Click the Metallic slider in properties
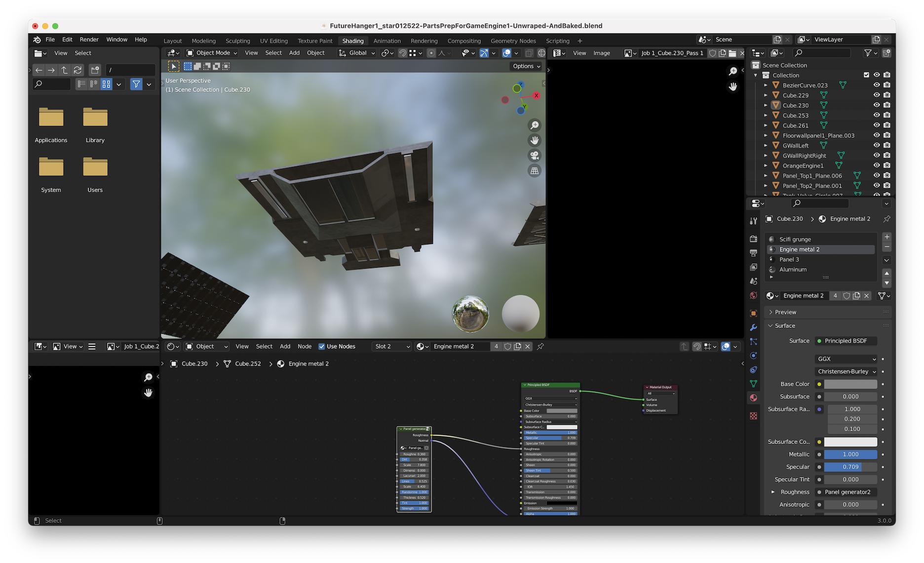Screen dimensions: 924x563 (x=850, y=454)
